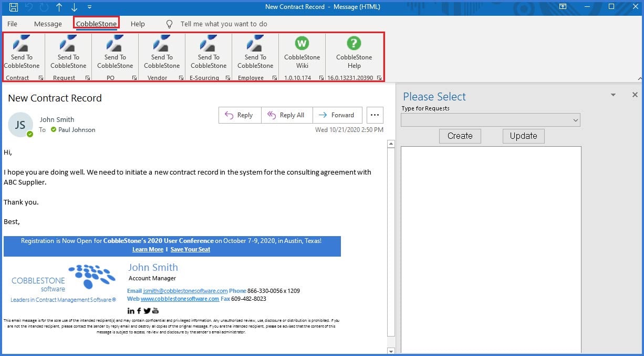Click Tell me what you want to do
The image size is (644, 356).
tap(224, 24)
